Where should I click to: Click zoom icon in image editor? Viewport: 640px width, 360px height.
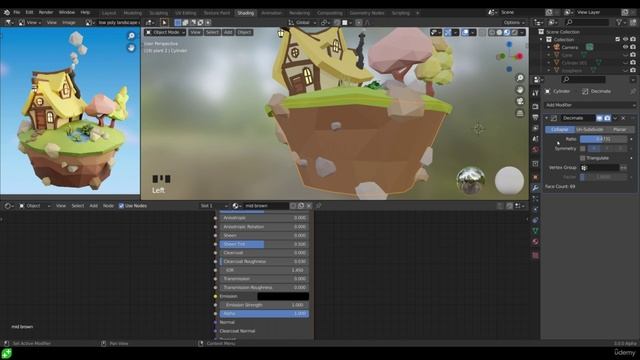tap(131, 36)
